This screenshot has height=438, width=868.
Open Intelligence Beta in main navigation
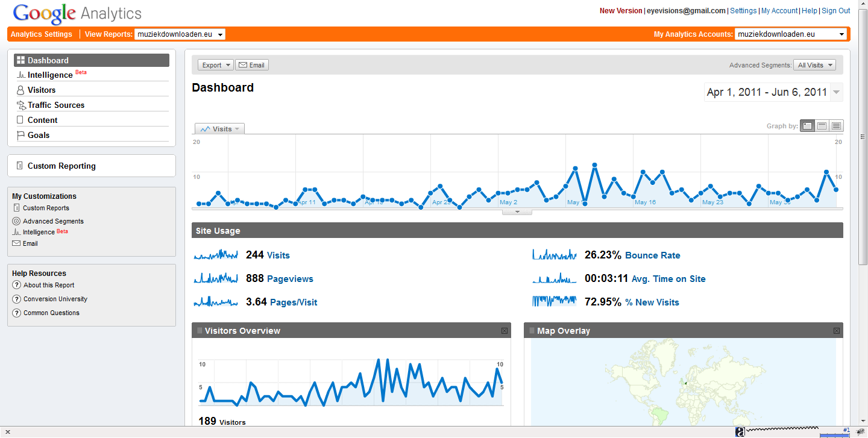[x=57, y=75]
